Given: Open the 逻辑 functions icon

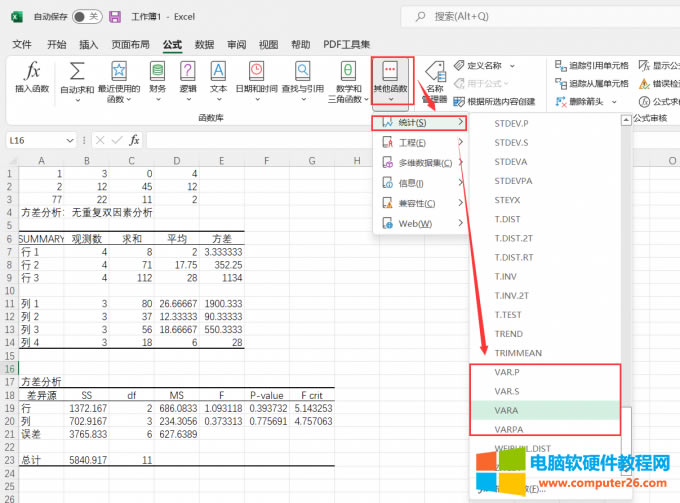Looking at the screenshot, I should pos(188,72).
